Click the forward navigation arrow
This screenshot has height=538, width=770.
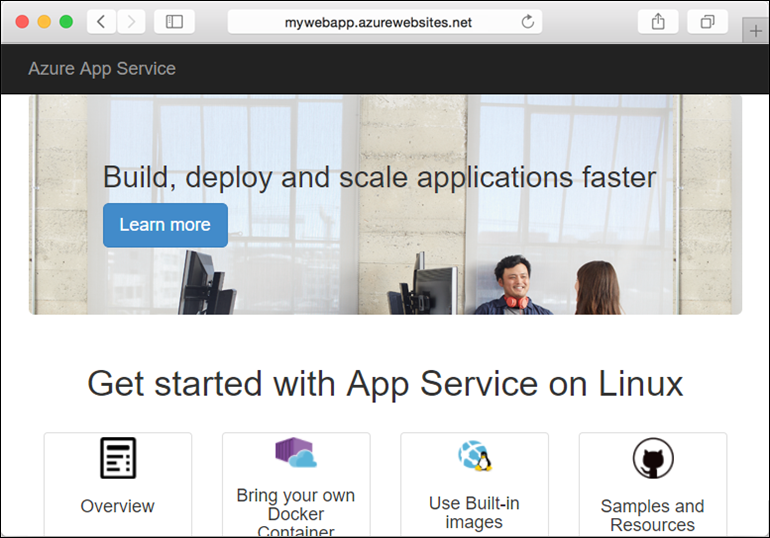point(131,22)
